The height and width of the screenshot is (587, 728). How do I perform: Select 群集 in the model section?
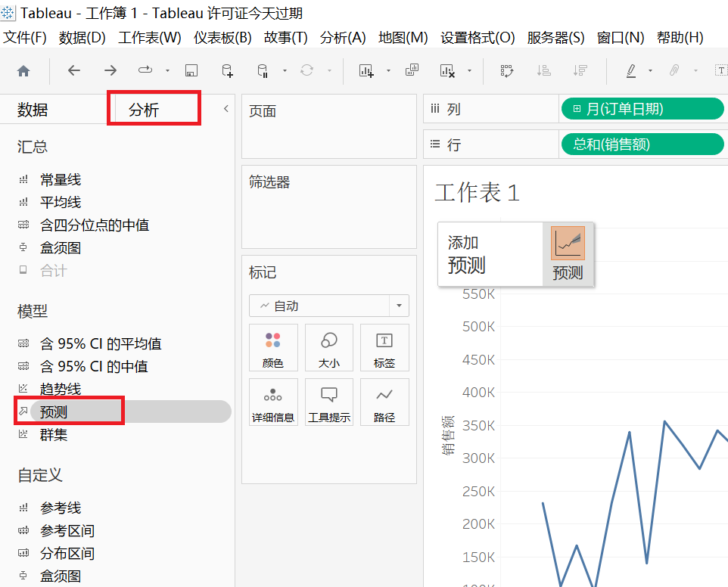point(54,435)
